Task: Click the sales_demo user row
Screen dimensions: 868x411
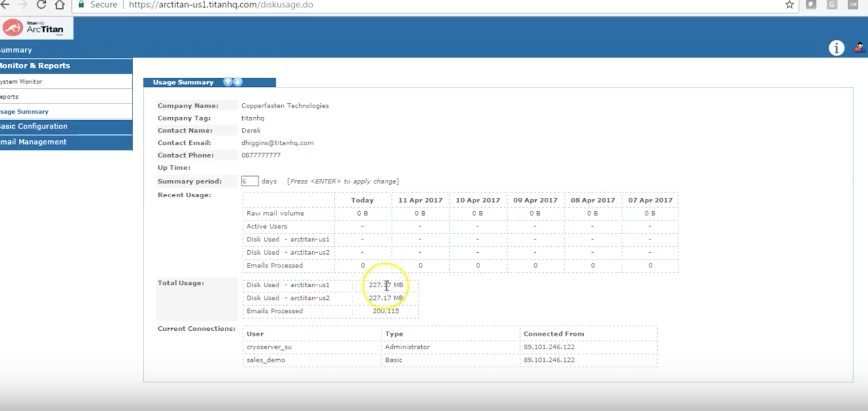Action: [x=449, y=360]
